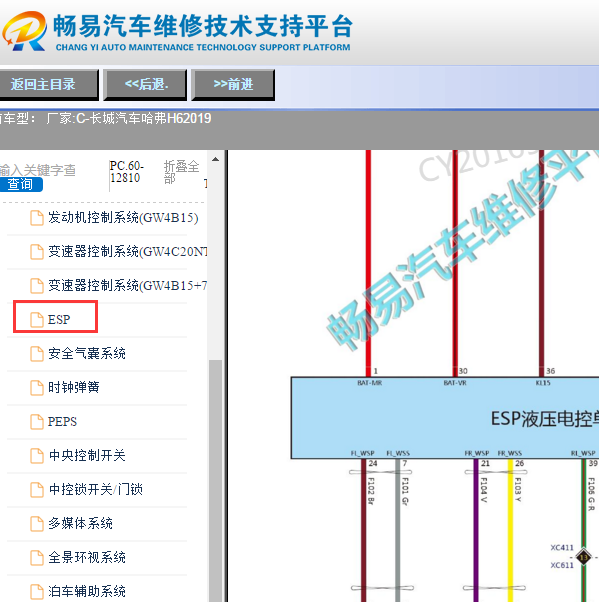Click the FL_WSP pin 24 label
599x602 pixels.
click(362, 453)
